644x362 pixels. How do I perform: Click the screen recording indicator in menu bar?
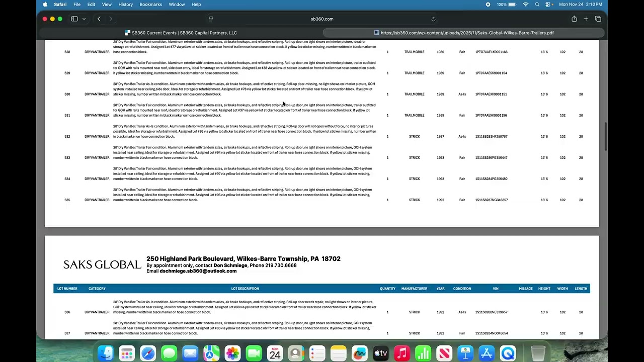(488, 5)
